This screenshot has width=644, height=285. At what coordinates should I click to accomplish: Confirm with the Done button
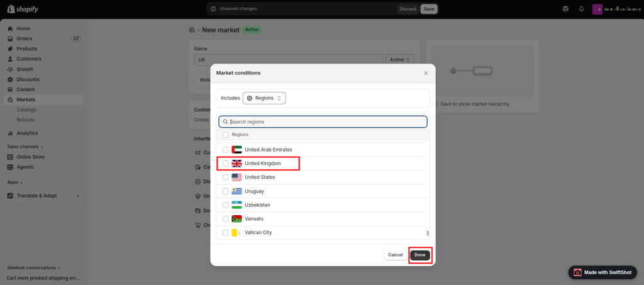[x=419, y=255]
